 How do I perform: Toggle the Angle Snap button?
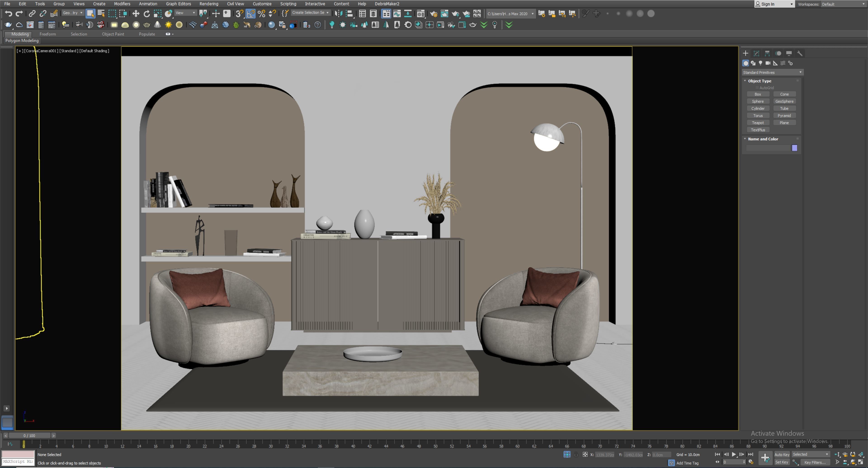click(x=250, y=14)
